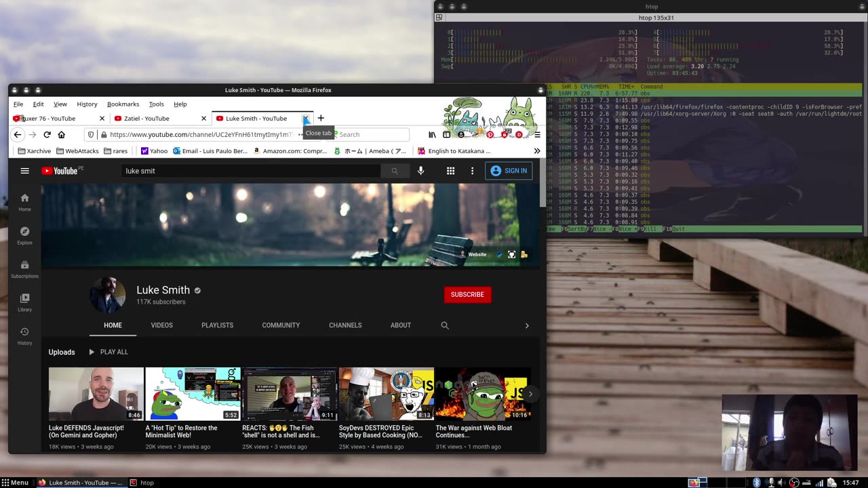Open the Xarchive bookmark folder
Screen dimensions: 868x488
35,151
